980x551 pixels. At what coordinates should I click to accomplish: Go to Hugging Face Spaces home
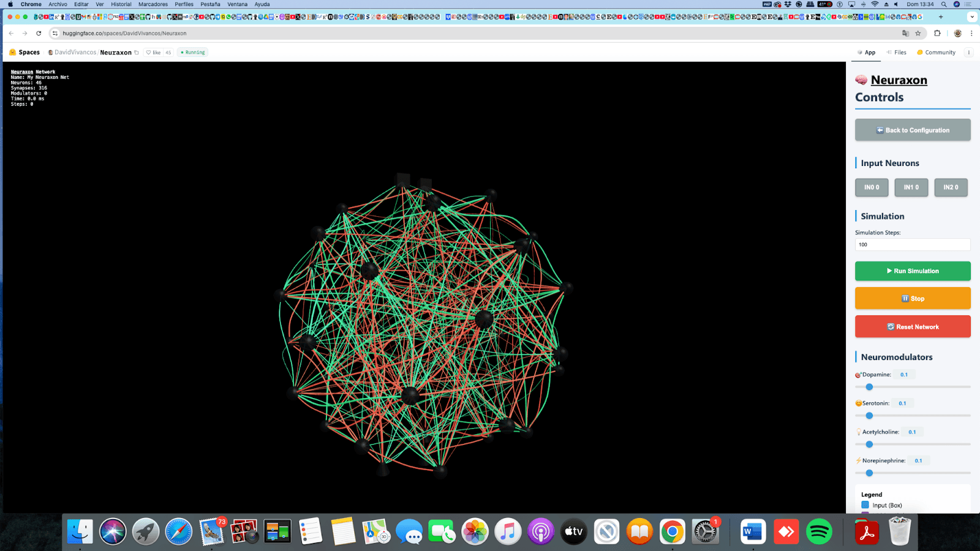click(24, 53)
